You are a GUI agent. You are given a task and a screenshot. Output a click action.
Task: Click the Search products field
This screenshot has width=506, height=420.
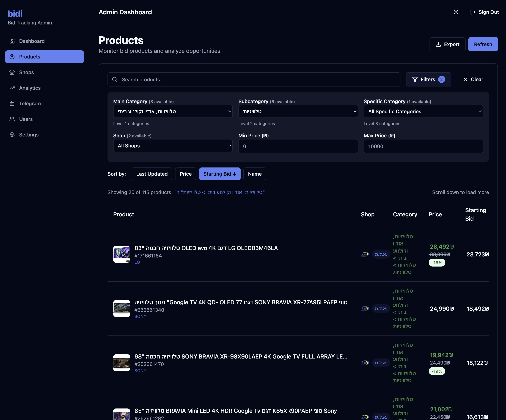pyautogui.click(x=254, y=79)
